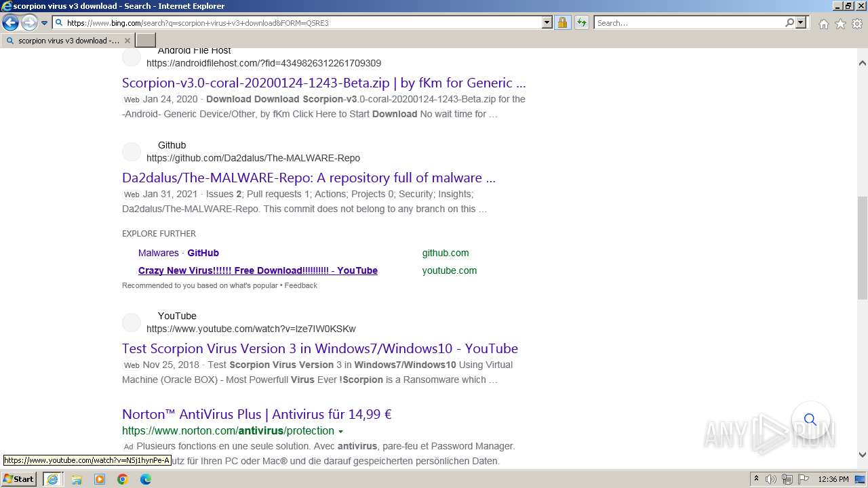
Task: Open Favorites star icon
Action: [840, 24]
